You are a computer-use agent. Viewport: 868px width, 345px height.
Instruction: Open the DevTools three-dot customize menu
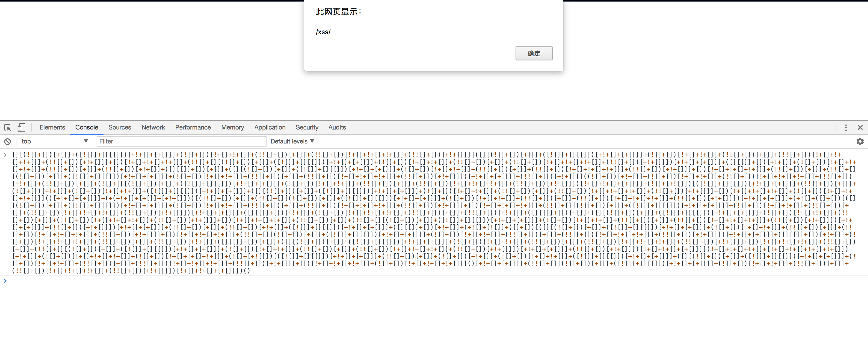point(846,127)
